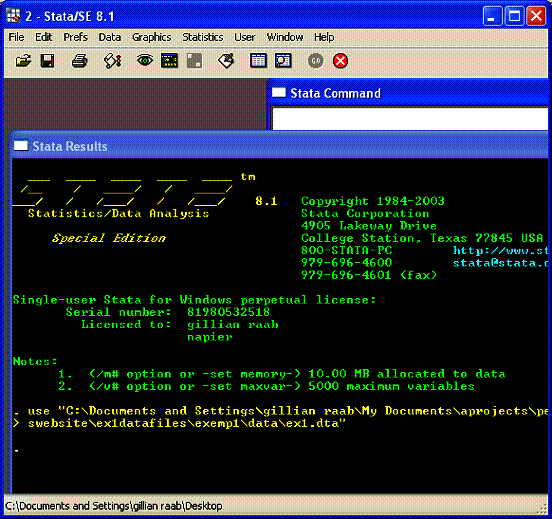The image size is (552, 519).
Task: Click the 'Single-user Stata for Windows' license line
Action: pos(195,300)
